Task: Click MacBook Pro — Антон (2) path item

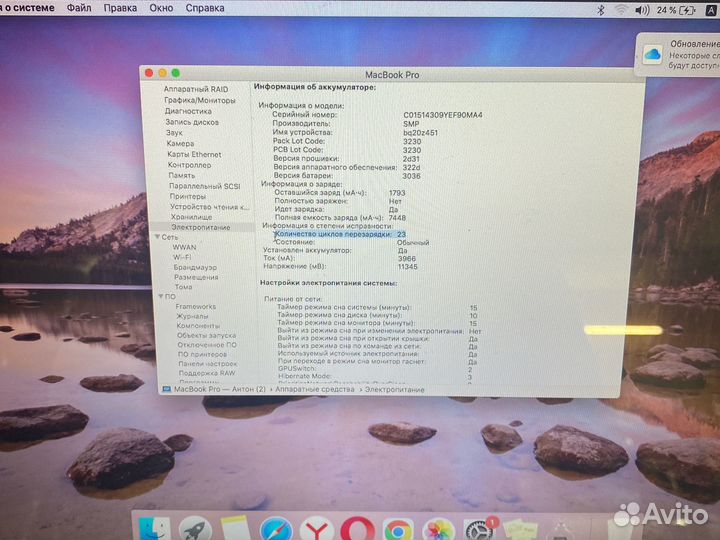Action: tap(219, 389)
